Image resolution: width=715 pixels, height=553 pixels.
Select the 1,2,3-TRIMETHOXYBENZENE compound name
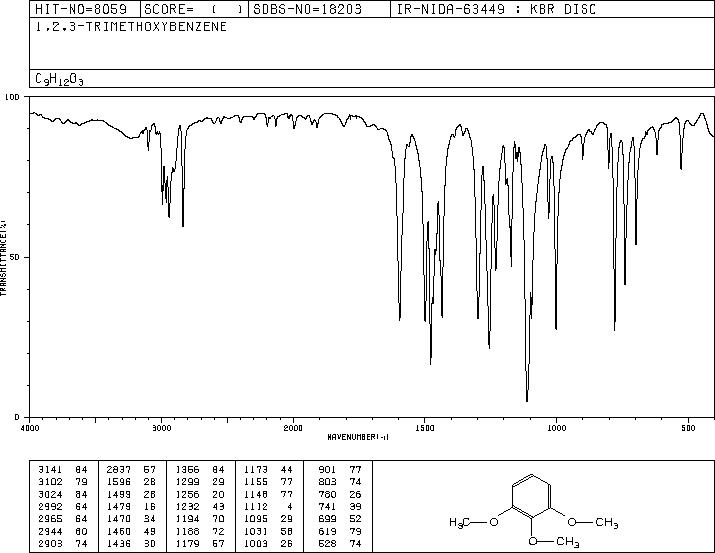pyautogui.click(x=131, y=27)
